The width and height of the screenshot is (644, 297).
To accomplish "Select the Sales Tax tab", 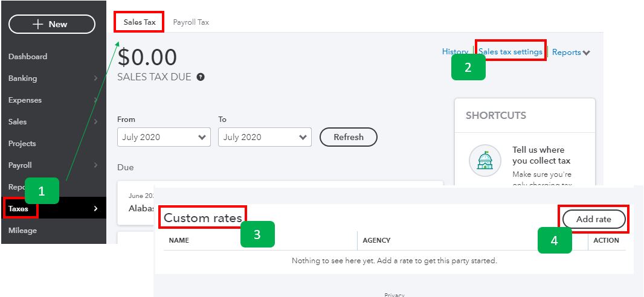I will click(140, 22).
